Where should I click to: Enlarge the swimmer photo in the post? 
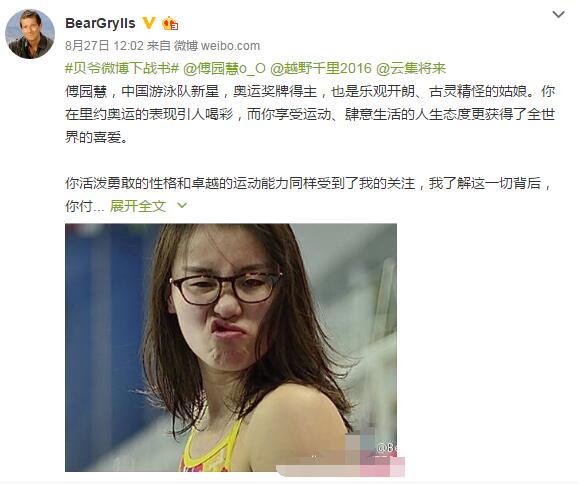231,347
